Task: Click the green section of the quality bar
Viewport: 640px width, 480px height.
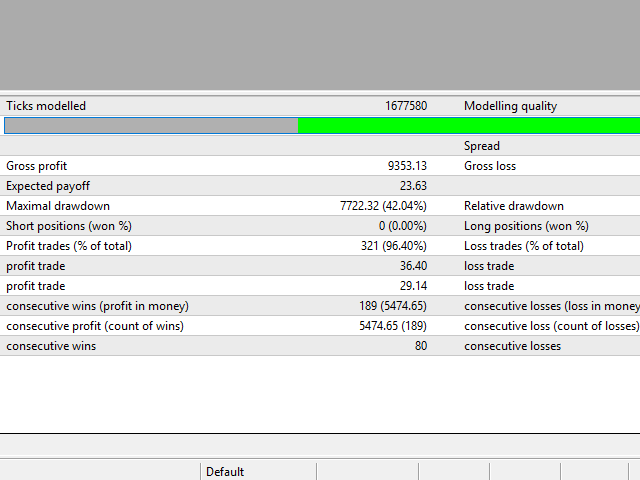Action: [x=468, y=125]
